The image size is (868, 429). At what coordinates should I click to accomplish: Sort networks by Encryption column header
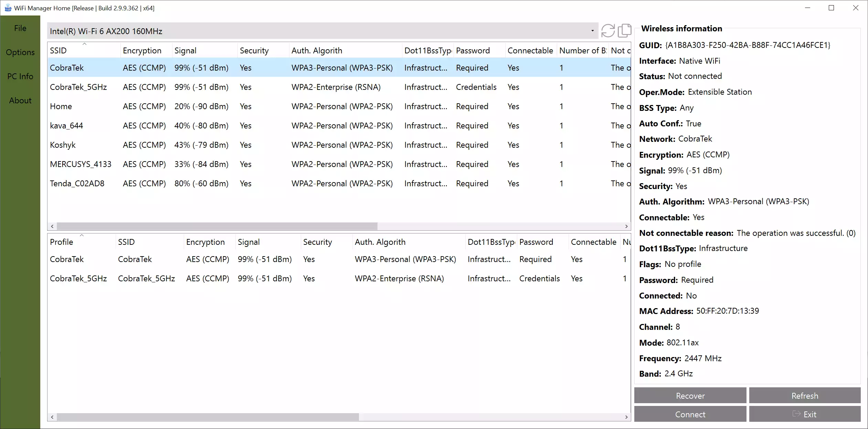click(146, 51)
